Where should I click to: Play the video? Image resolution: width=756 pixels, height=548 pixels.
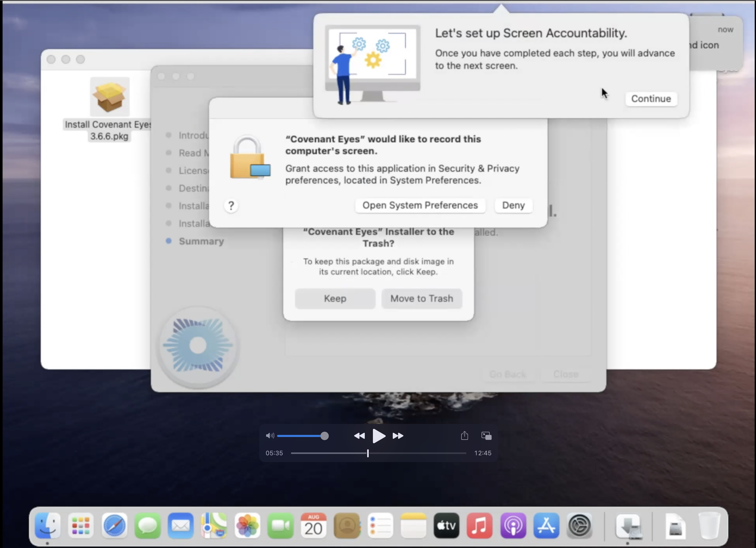[x=379, y=436]
